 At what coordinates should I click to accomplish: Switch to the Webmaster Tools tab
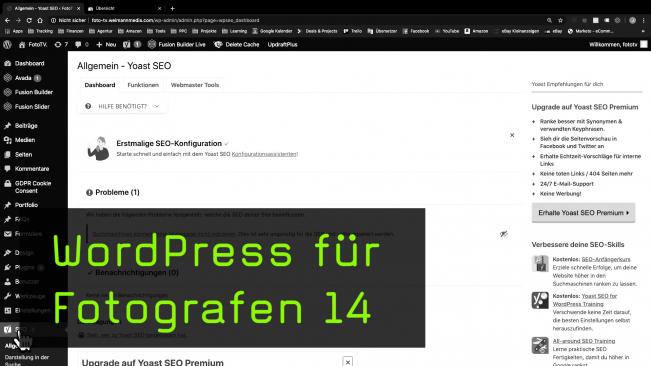[x=195, y=85]
